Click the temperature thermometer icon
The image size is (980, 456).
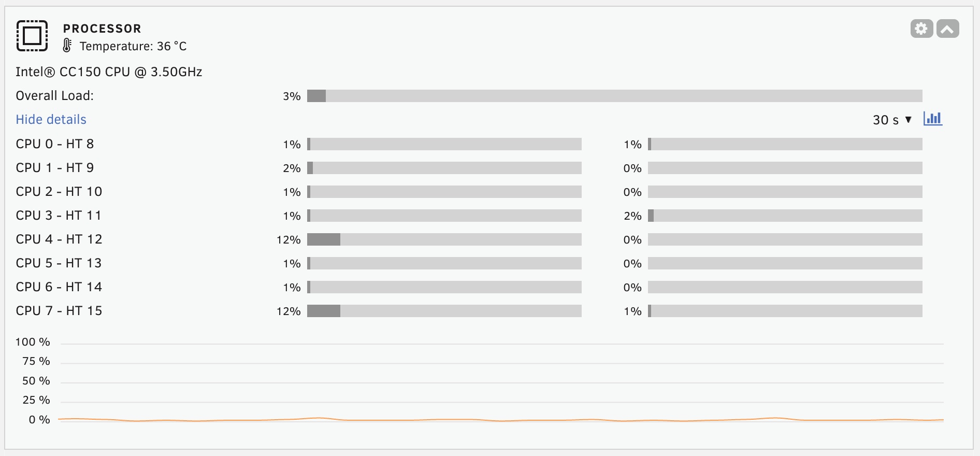(67, 46)
